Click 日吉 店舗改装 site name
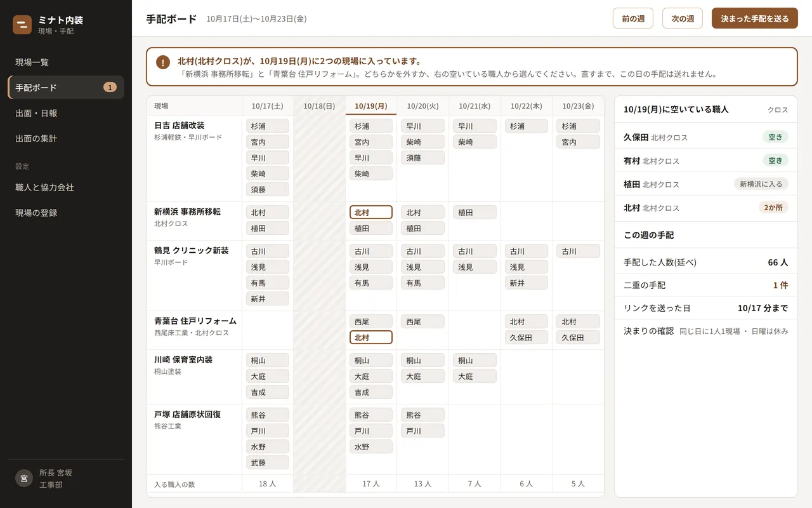The image size is (812, 508). [x=180, y=125]
